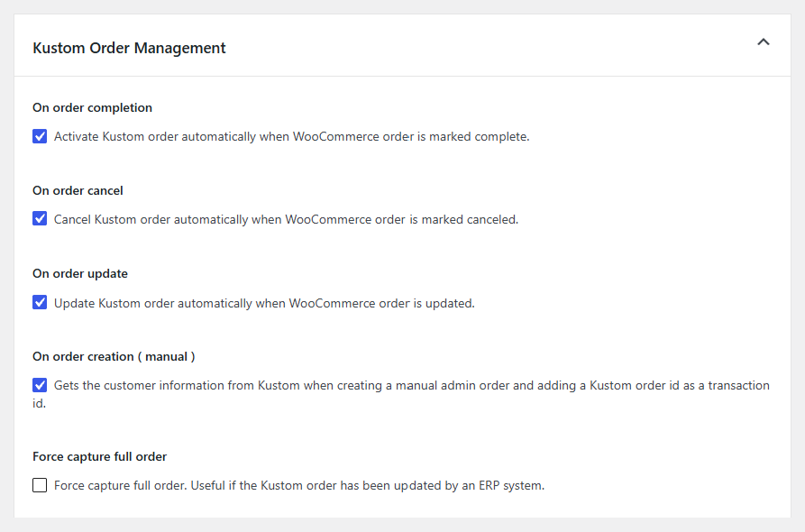
Task: Select the On order completion heading
Action: click(93, 108)
